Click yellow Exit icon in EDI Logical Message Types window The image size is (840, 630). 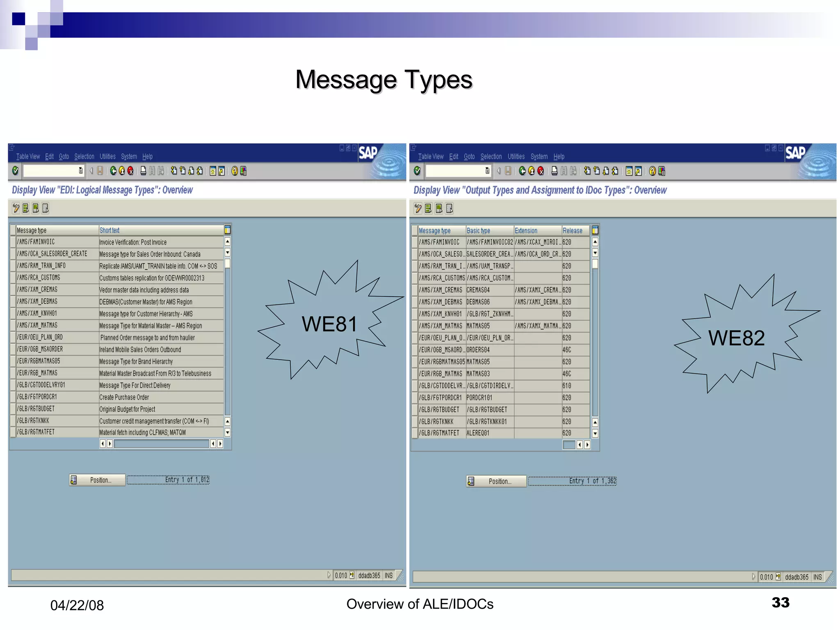122,171
